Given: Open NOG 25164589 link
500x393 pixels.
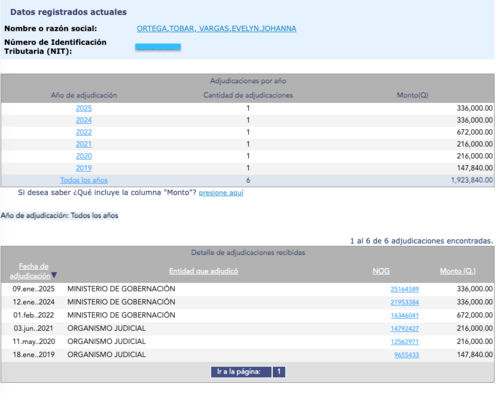Looking at the screenshot, I should pyautogui.click(x=405, y=289).
